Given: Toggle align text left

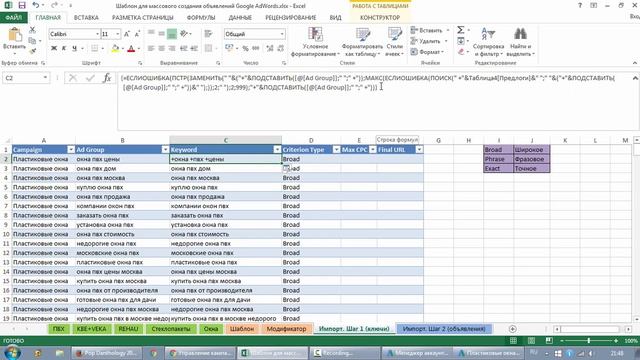Looking at the screenshot, I should tap(151, 49).
